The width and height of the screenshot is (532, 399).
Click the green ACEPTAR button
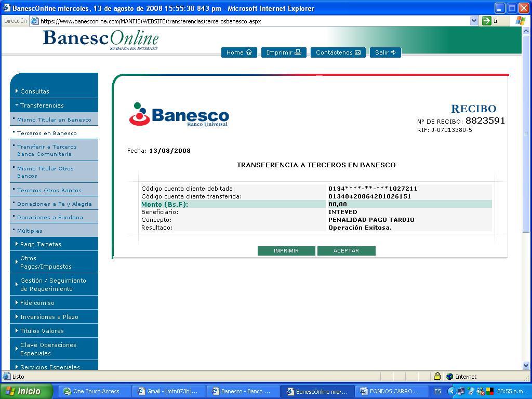(346, 251)
